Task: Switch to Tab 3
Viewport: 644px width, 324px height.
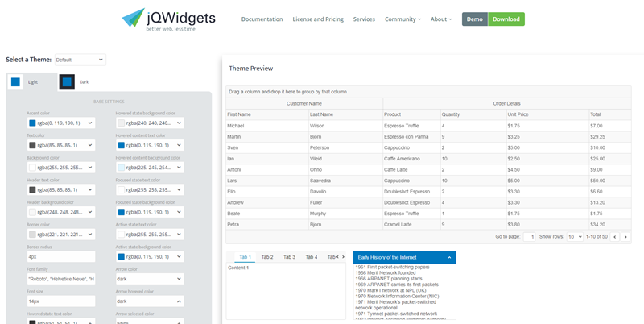Action: pyautogui.click(x=289, y=257)
